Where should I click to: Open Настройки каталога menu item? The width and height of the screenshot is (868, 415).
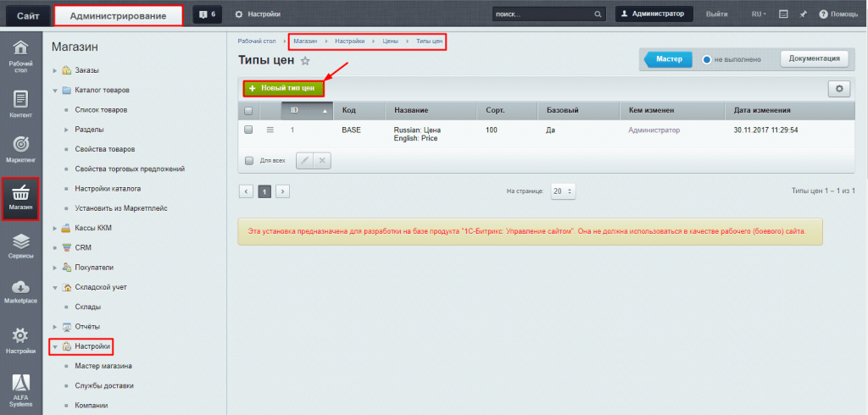pyautogui.click(x=108, y=189)
